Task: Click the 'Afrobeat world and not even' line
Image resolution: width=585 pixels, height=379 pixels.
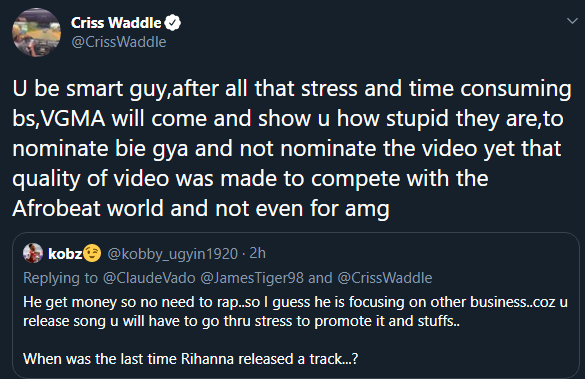Action: click(201, 208)
